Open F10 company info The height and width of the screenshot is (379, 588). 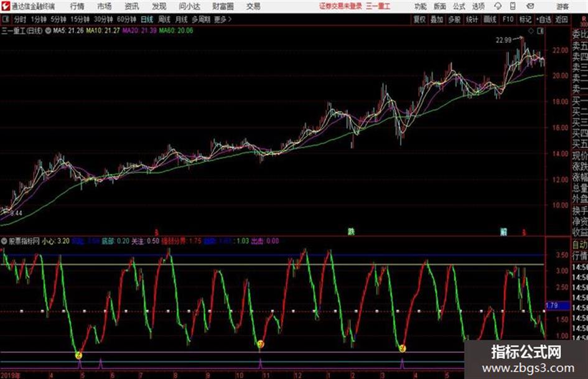click(508, 19)
